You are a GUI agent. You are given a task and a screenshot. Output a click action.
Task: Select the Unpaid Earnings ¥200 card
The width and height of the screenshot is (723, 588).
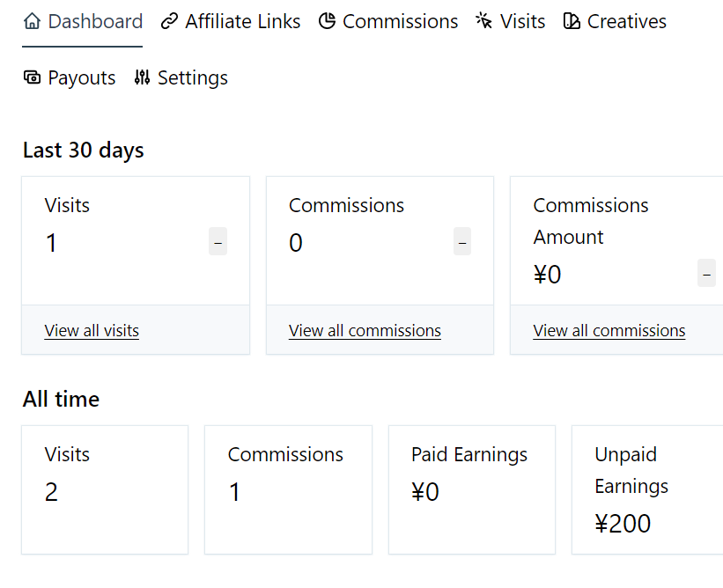pyautogui.click(x=647, y=489)
